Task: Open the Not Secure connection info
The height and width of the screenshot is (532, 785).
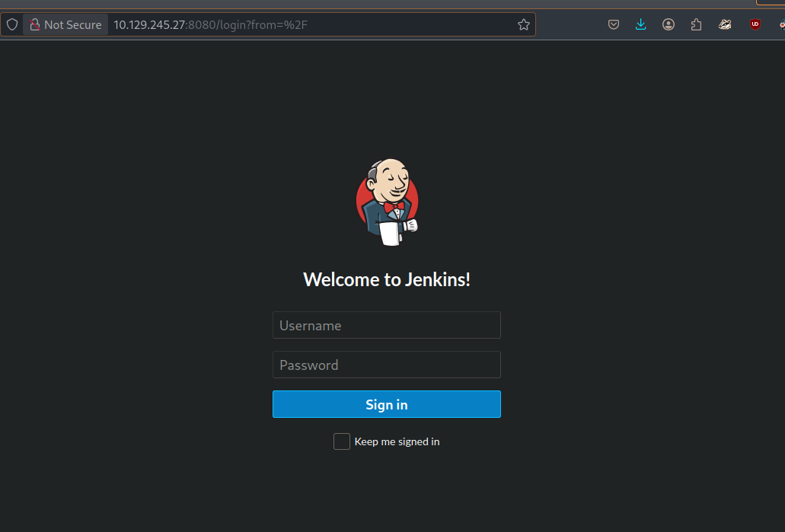Action: coord(65,24)
